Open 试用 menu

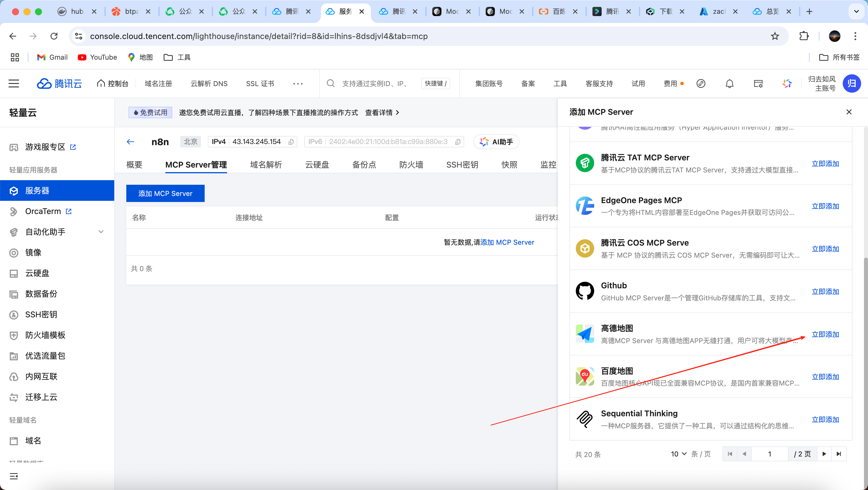[x=638, y=83]
